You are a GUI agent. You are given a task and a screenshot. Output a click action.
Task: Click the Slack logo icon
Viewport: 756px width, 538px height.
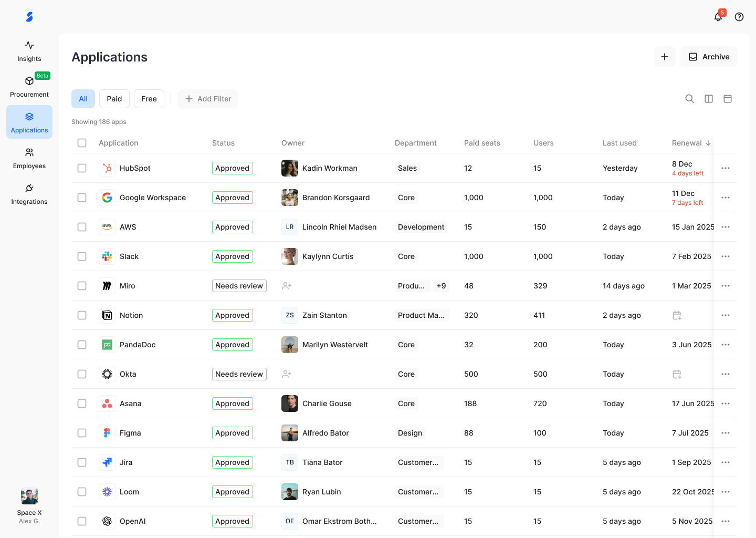pyautogui.click(x=107, y=256)
